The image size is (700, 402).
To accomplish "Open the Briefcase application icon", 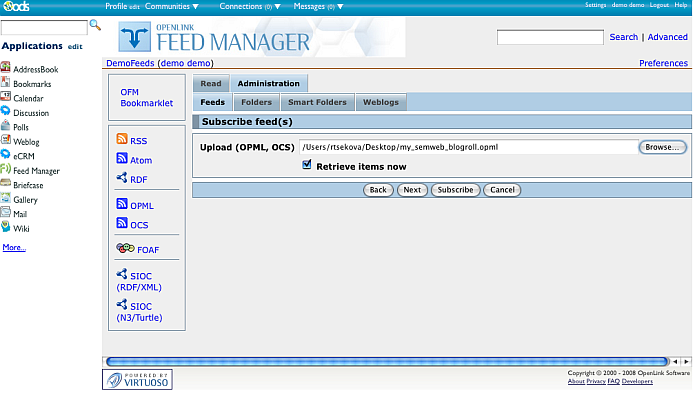I will coord(6,185).
